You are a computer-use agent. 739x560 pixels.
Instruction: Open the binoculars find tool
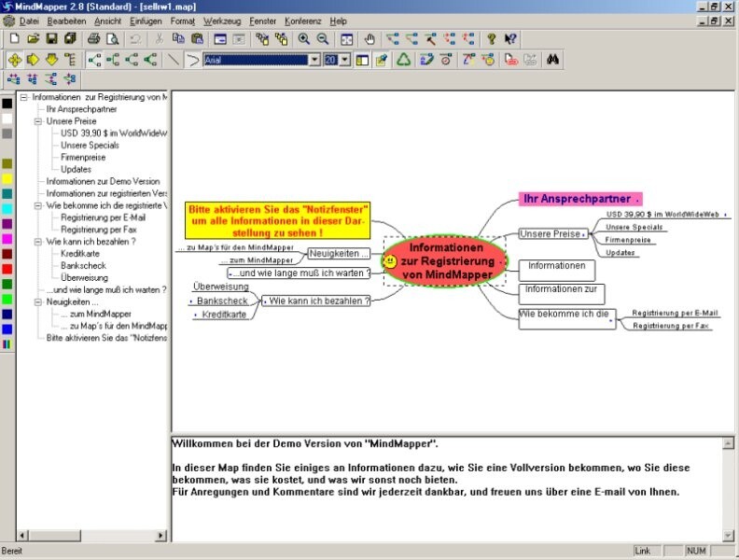[x=552, y=60]
